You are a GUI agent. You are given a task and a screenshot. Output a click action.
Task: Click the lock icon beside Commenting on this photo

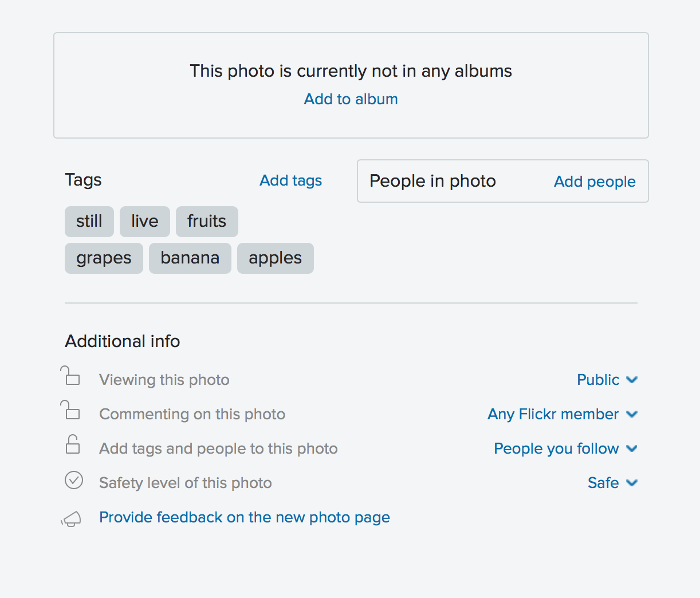(71, 411)
